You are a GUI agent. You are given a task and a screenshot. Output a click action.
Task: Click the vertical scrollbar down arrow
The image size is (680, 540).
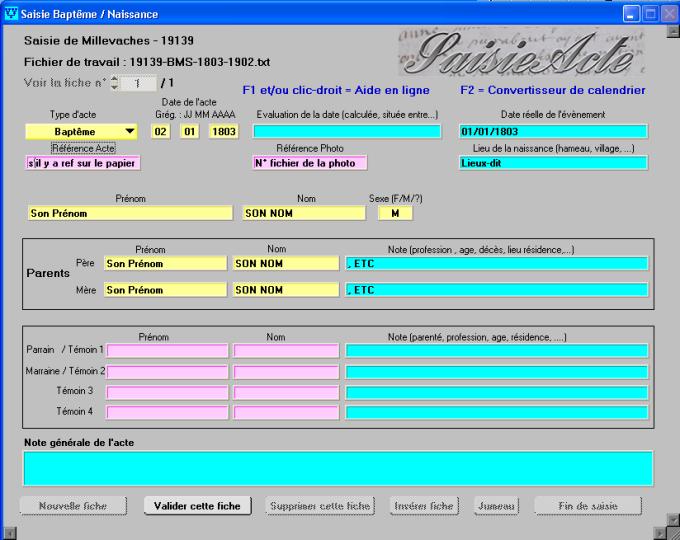pos(673,519)
